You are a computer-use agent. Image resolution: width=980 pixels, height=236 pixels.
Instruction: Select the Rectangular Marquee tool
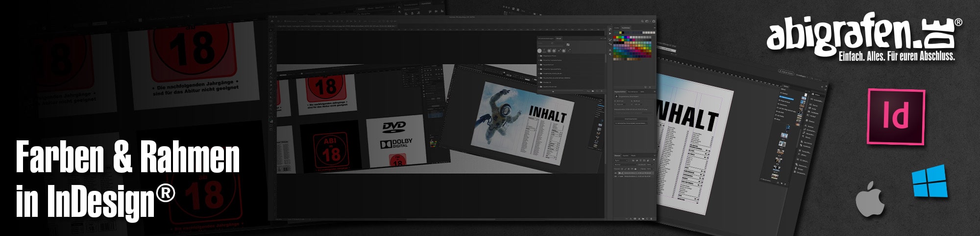click(271, 34)
